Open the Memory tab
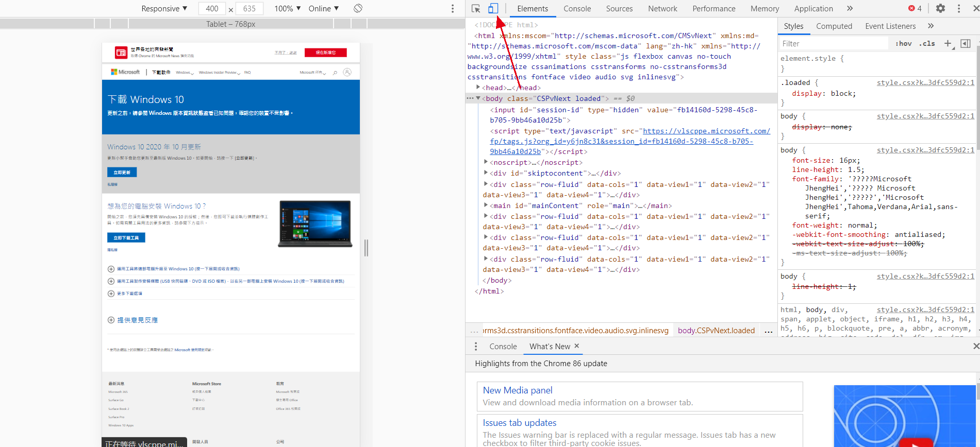This screenshot has height=447, width=980. [765, 9]
